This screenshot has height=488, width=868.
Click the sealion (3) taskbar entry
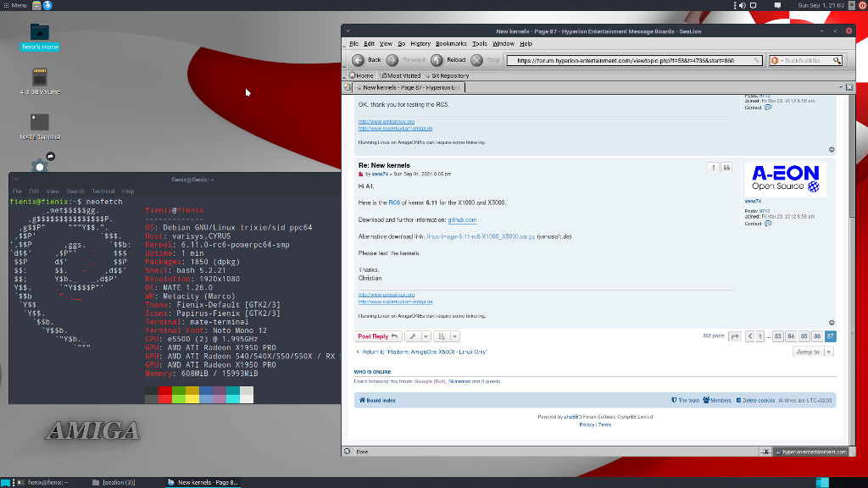114,482
